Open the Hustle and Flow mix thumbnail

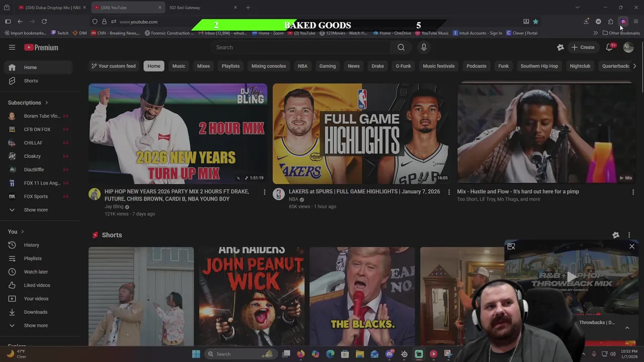tap(546, 134)
